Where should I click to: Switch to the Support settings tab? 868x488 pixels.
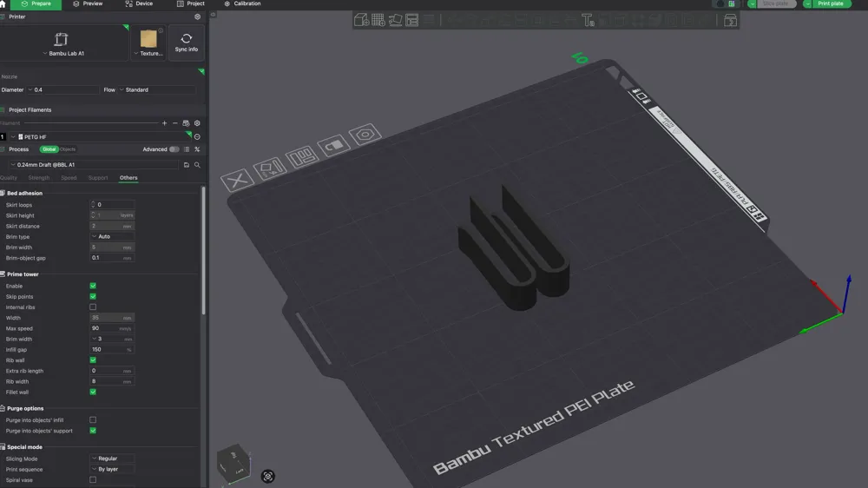(x=98, y=178)
